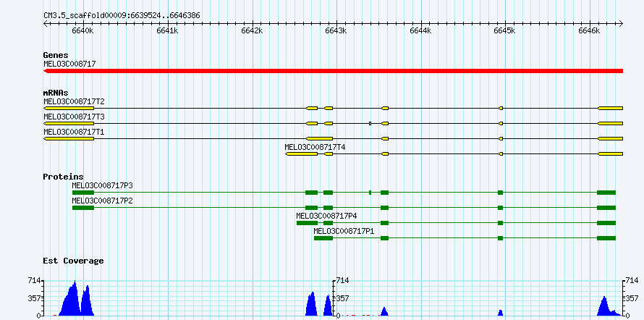The width and height of the screenshot is (644, 320).
Task: Open the MELO3C008717P3 protein label
Action: (x=102, y=185)
